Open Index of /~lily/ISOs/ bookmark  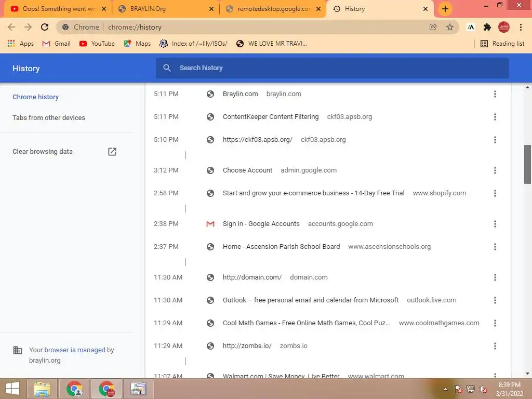tap(193, 44)
